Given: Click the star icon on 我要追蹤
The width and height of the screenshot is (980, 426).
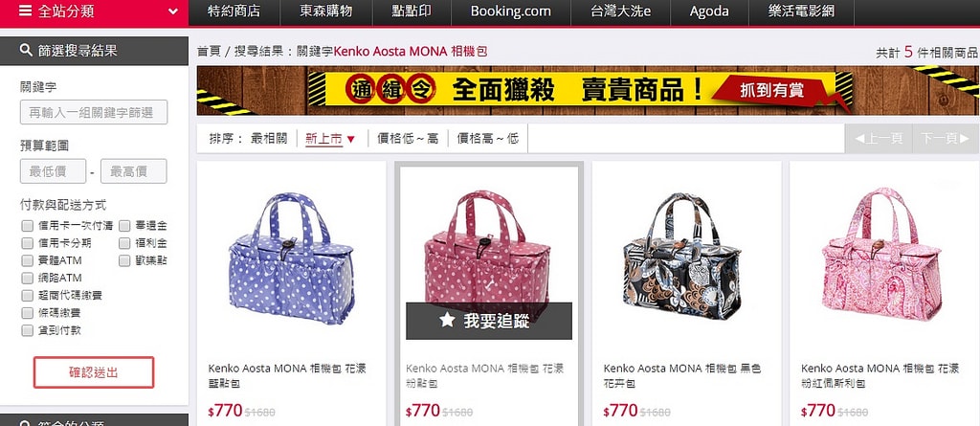Looking at the screenshot, I should [447, 321].
